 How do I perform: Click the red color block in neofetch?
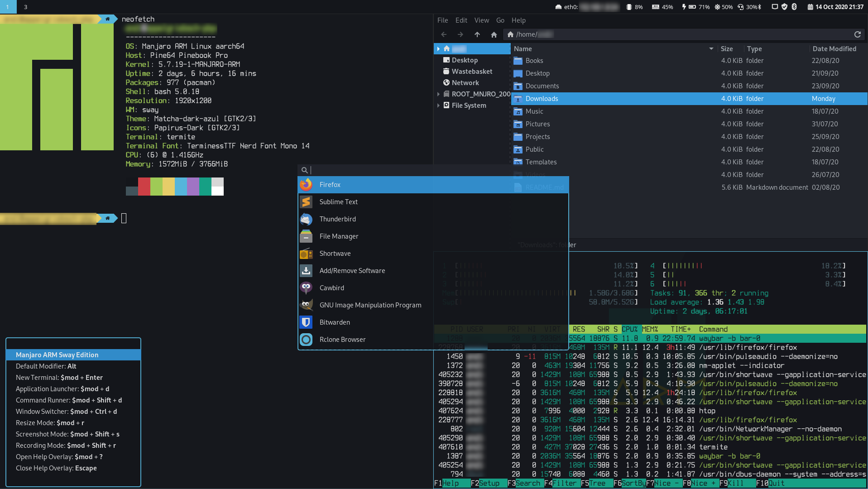pos(144,186)
